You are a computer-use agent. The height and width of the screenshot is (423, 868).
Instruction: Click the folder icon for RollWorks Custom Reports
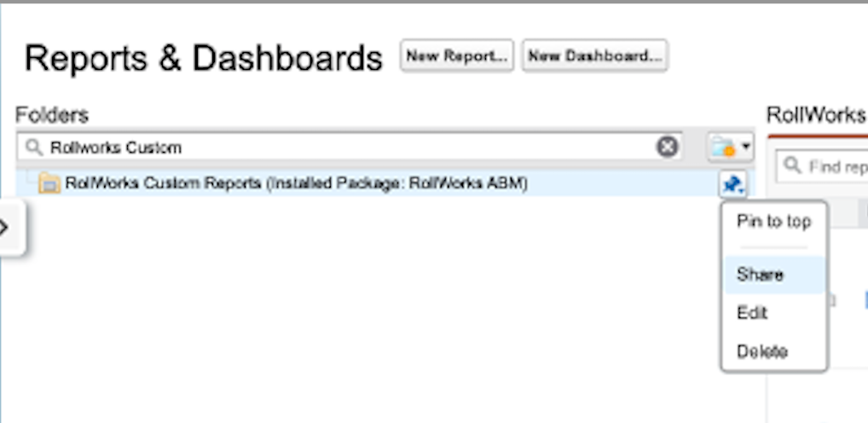49,183
